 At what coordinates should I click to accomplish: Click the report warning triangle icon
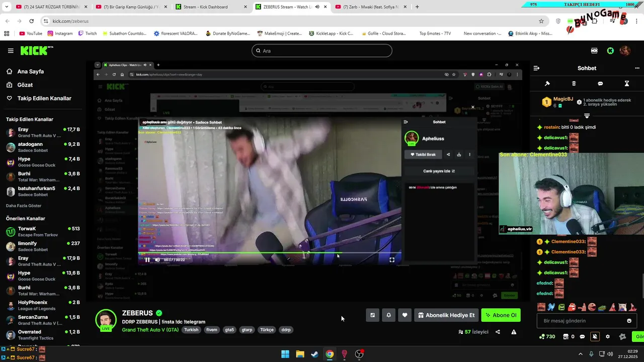click(x=514, y=332)
